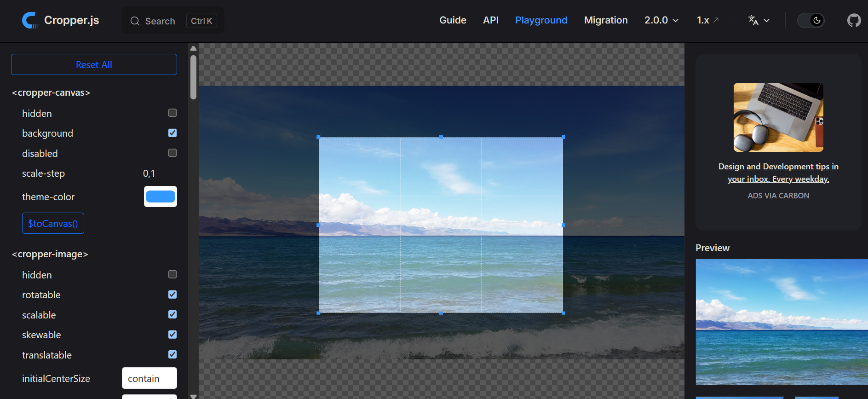This screenshot has height=399, width=868.
Task: Open the language selector chevron
Action: click(x=767, y=21)
